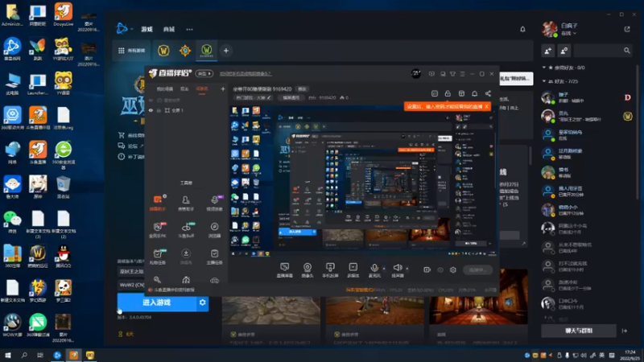Open the WoW2 (CN) region dropdown

pos(131,285)
